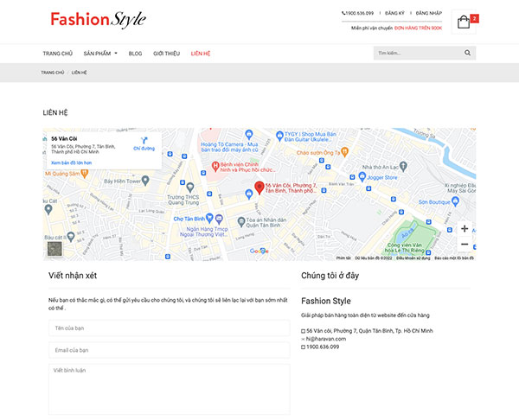Image resolution: width=519 pixels, height=420 pixels.
Task: Click the Chợ Tân Bình shopping marker
Action: [x=208, y=218]
